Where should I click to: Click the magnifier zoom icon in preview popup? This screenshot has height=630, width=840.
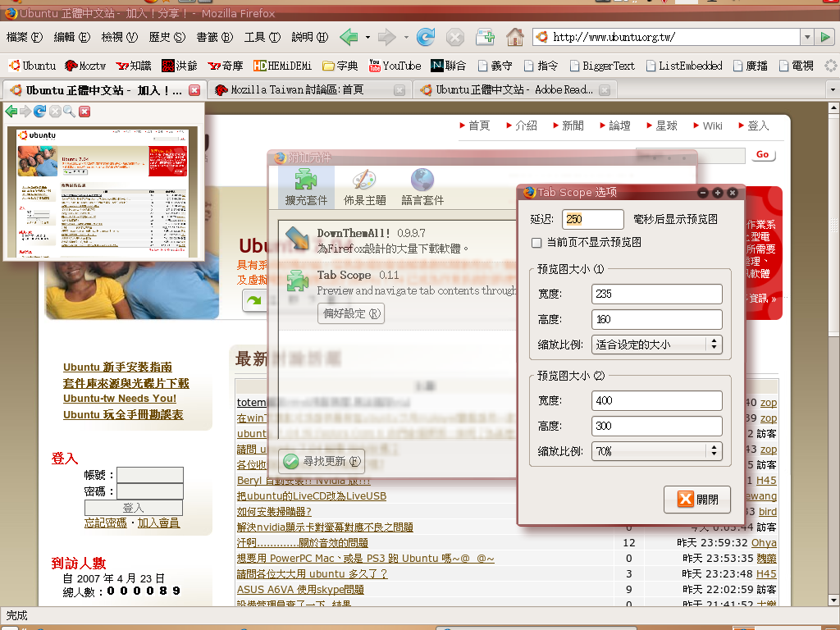(x=69, y=111)
